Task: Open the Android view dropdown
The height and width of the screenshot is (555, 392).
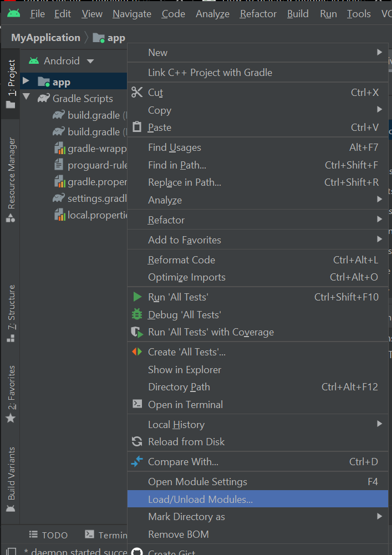Action: point(90,61)
